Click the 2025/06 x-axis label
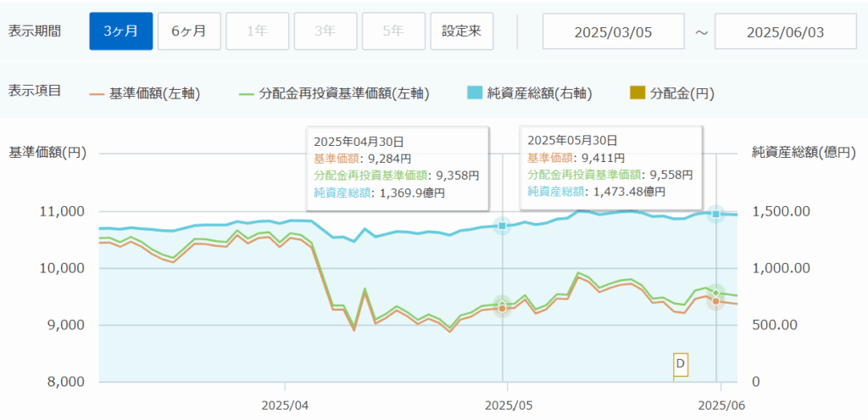Screen dimensions: 868x420 click(721, 405)
